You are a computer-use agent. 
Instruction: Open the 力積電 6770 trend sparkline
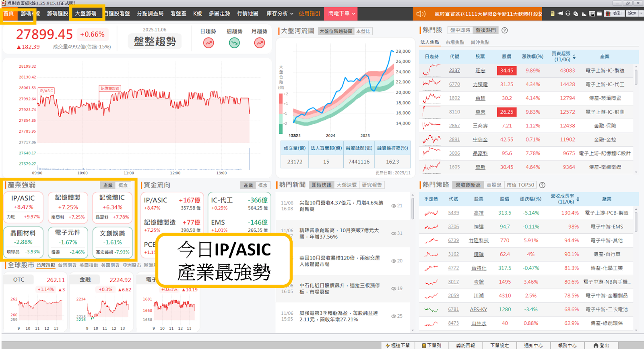431,84
